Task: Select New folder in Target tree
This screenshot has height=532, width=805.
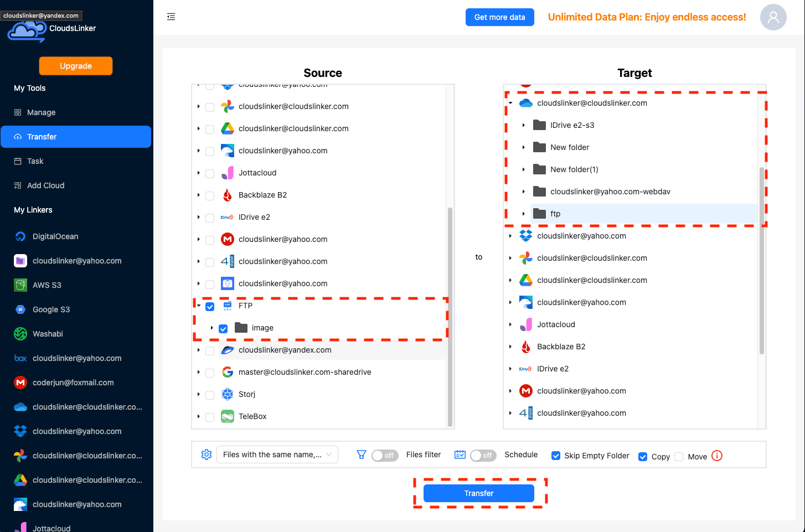Action: pos(570,147)
